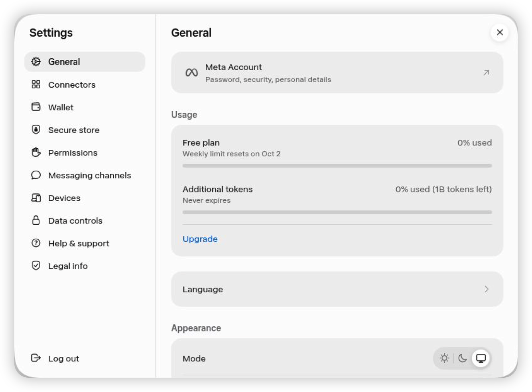This screenshot has height=392, width=532.
Task: Click the Permissions hand icon
Action: click(36, 152)
